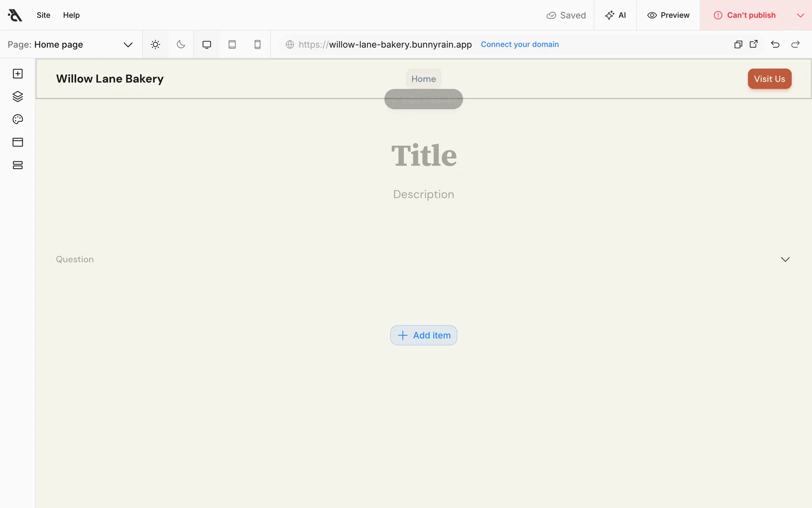Switch to light mode sun icon
This screenshot has width=812, height=508.
155,45
